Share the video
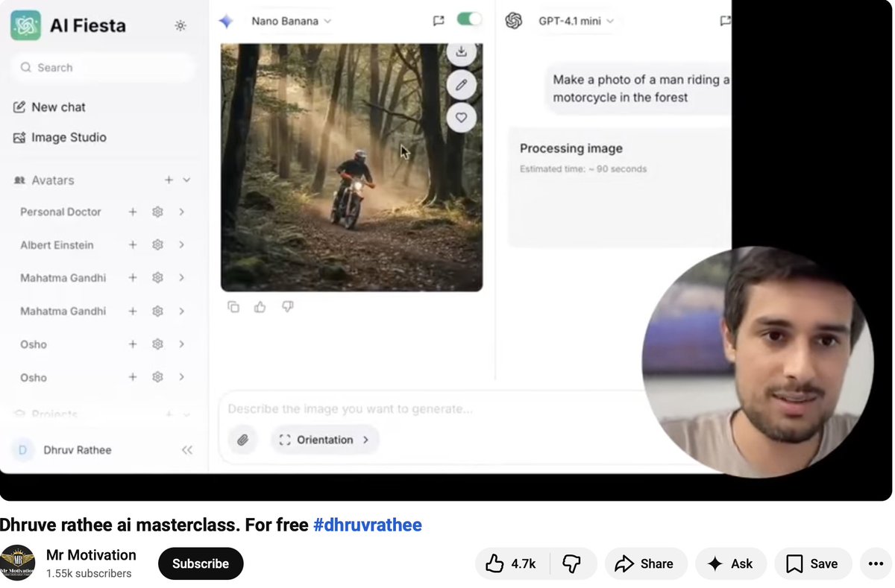The height and width of the screenshot is (588, 895). click(644, 564)
